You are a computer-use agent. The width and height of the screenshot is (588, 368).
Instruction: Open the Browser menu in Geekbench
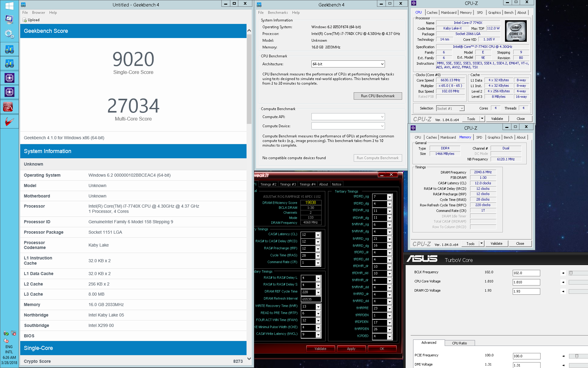[39, 13]
